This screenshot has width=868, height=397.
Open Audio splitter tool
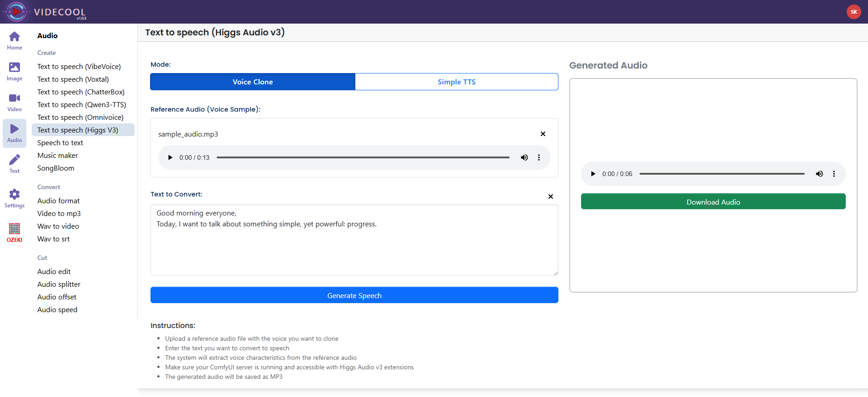pyautogui.click(x=59, y=284)
